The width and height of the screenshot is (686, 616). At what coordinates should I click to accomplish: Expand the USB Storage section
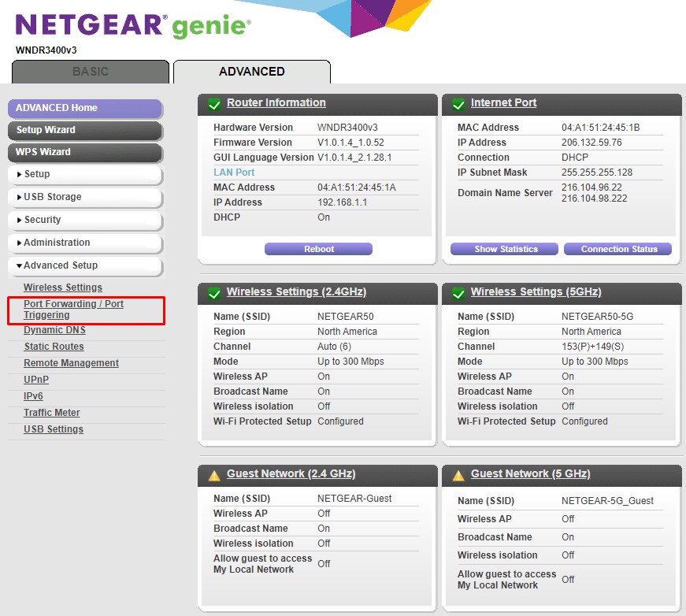click(x=85, y=197)
